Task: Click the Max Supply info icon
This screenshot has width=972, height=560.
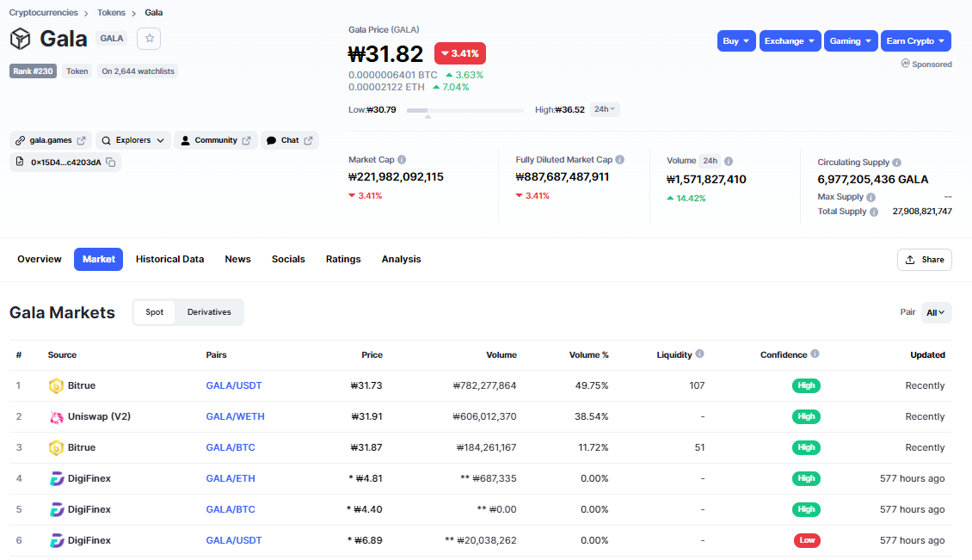Action: pos(871,197)
